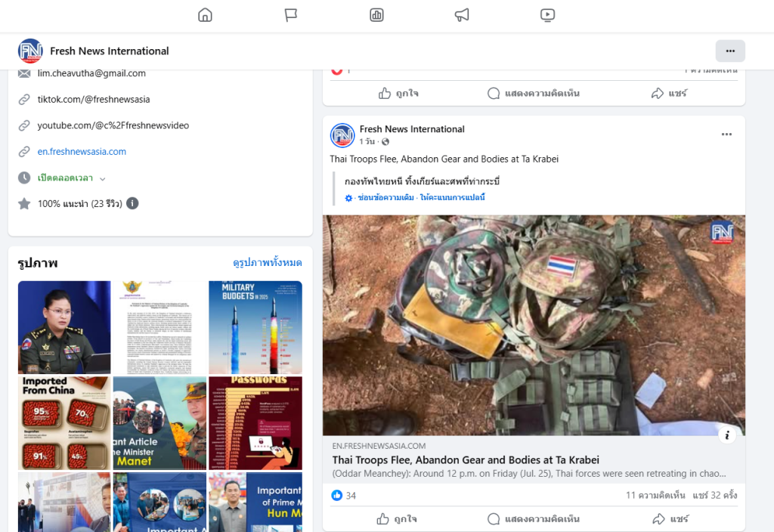Click the 100% recommend reviews text
This screenshot has height=532, width=774.
point(80,204)
